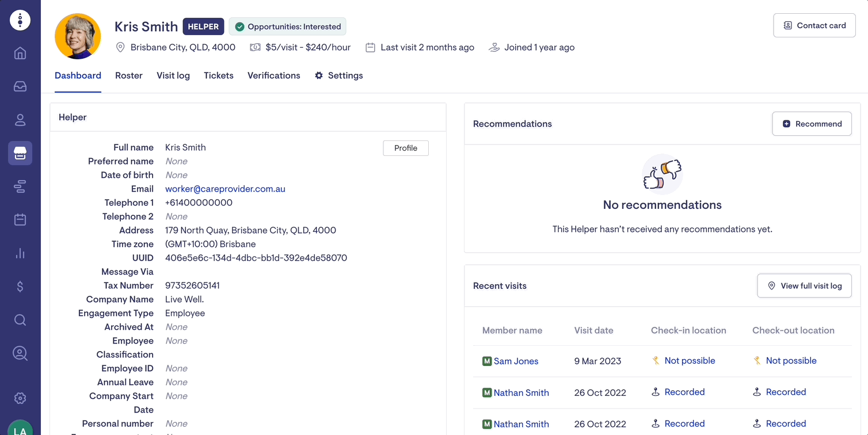868x435 pixels.
Task: Open the home icon in sidebar
Action: pos(20,54)
